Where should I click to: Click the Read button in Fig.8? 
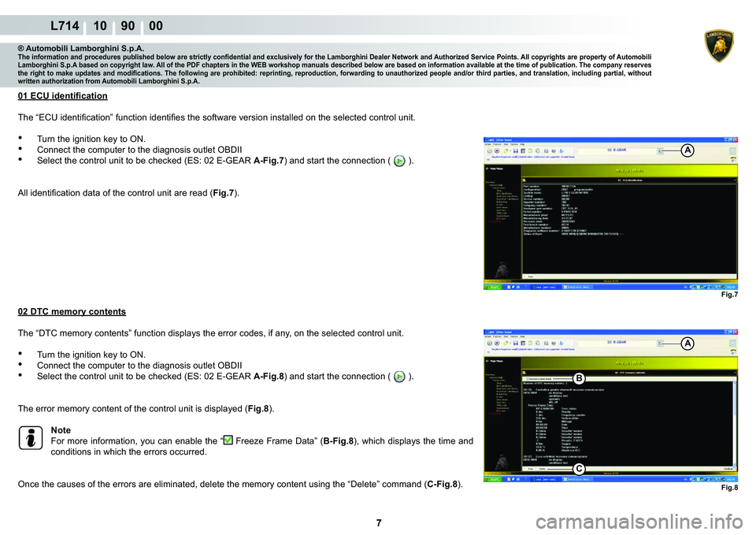tap(529, 469)
